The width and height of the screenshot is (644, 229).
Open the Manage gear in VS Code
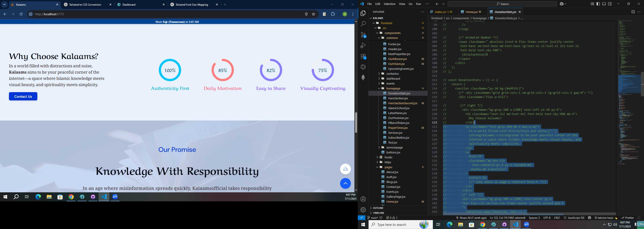363,210
